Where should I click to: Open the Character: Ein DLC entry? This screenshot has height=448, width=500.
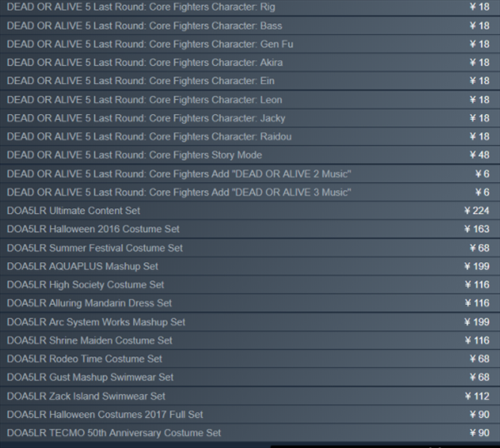[250, 81]
